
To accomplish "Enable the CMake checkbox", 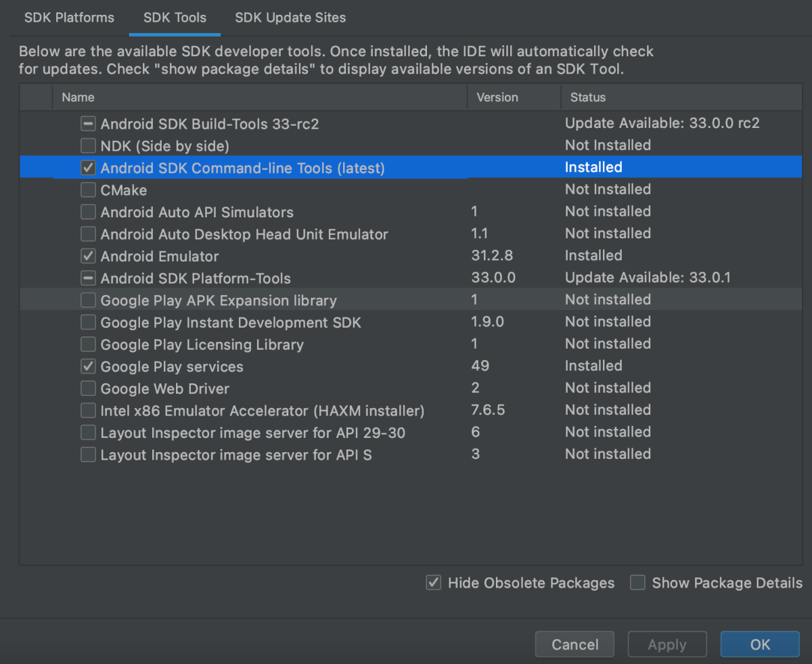I will [88, 190].
